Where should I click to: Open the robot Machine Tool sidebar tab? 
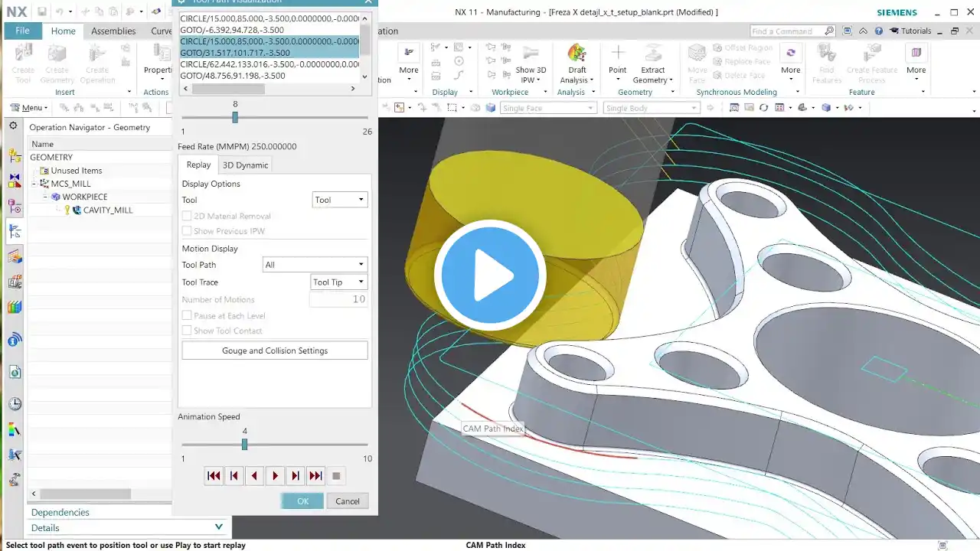click(15, 480)
